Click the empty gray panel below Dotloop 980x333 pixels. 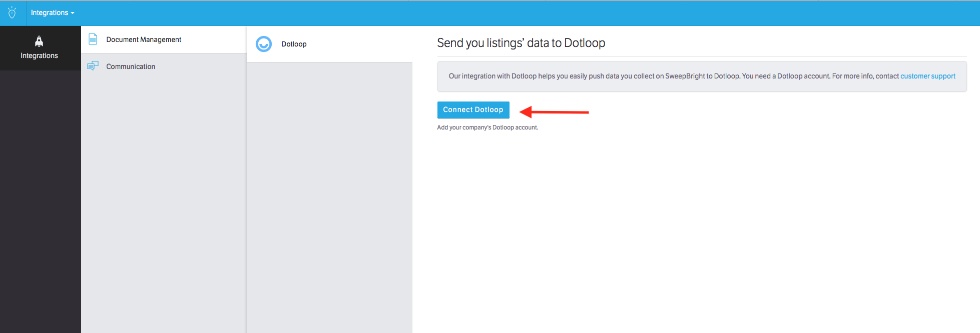click(329, 200)
